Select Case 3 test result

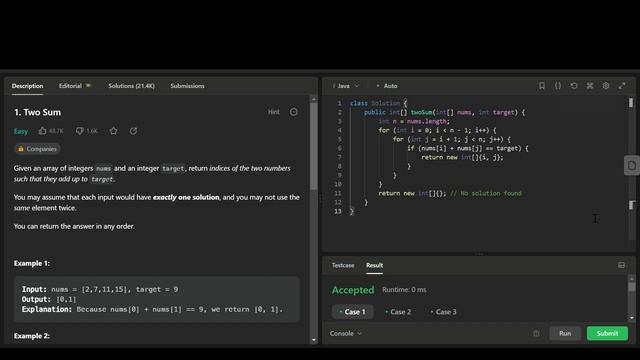click(444, 312)
